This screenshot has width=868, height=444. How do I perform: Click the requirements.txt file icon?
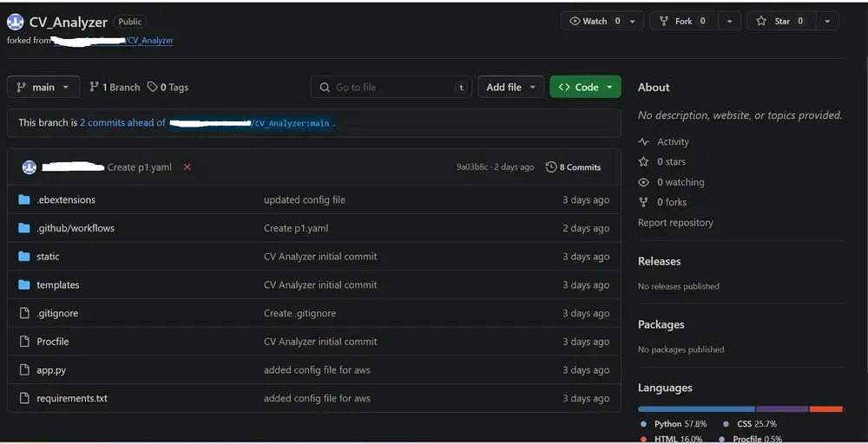tap(23, 398)
